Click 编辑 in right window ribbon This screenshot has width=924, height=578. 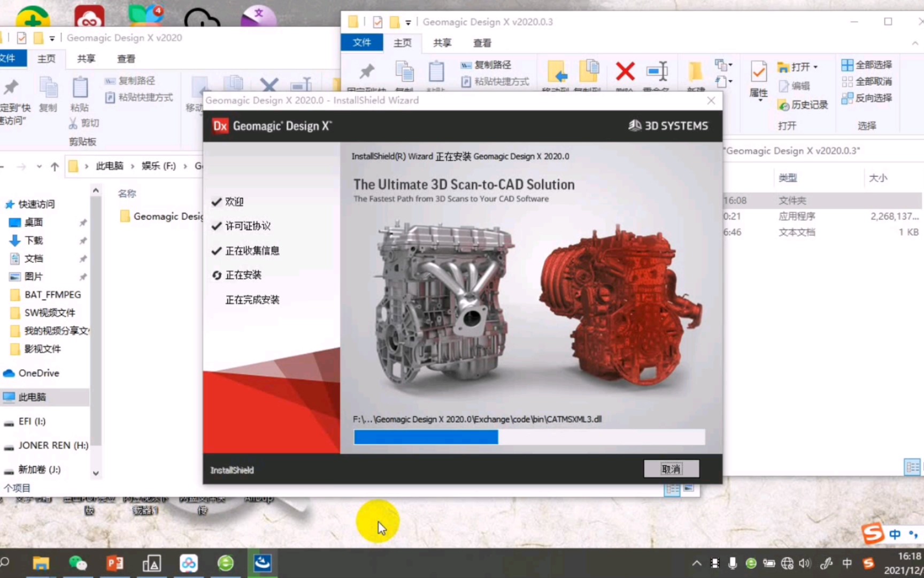[795, 86]
